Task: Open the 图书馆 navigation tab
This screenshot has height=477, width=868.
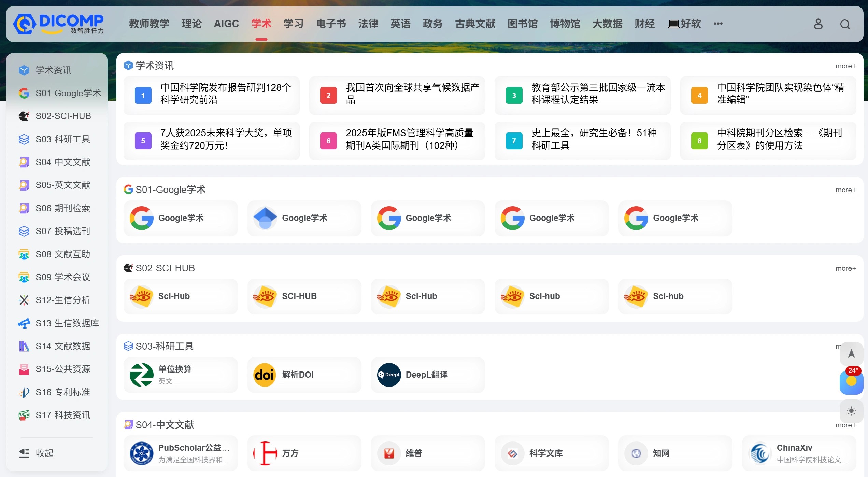Action: [x=522, y=24]
